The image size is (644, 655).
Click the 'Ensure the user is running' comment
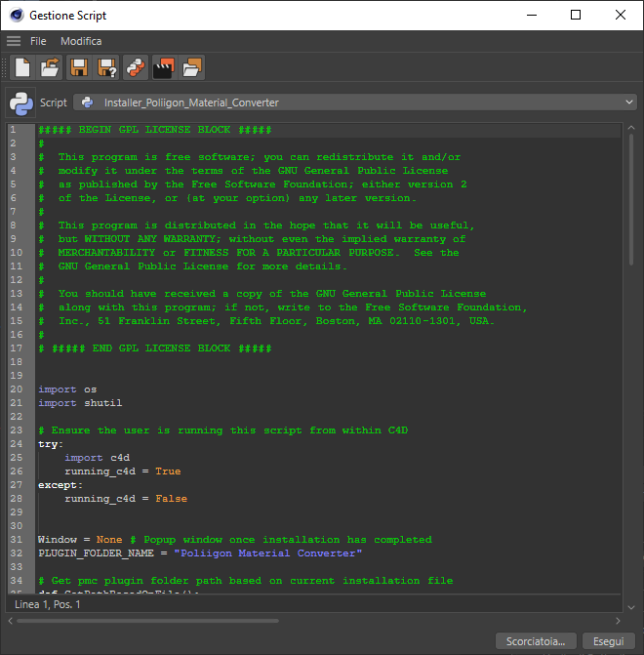223,430
